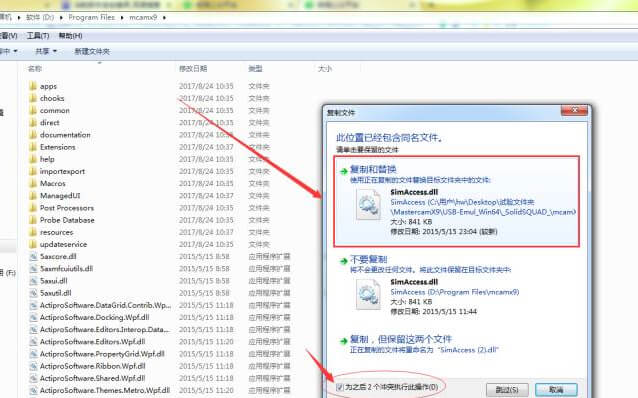638x398 pixels.
Task: Select ActiproSoftware.DataGrid.Contrib.Wp... file row
Action: point(161,305)
